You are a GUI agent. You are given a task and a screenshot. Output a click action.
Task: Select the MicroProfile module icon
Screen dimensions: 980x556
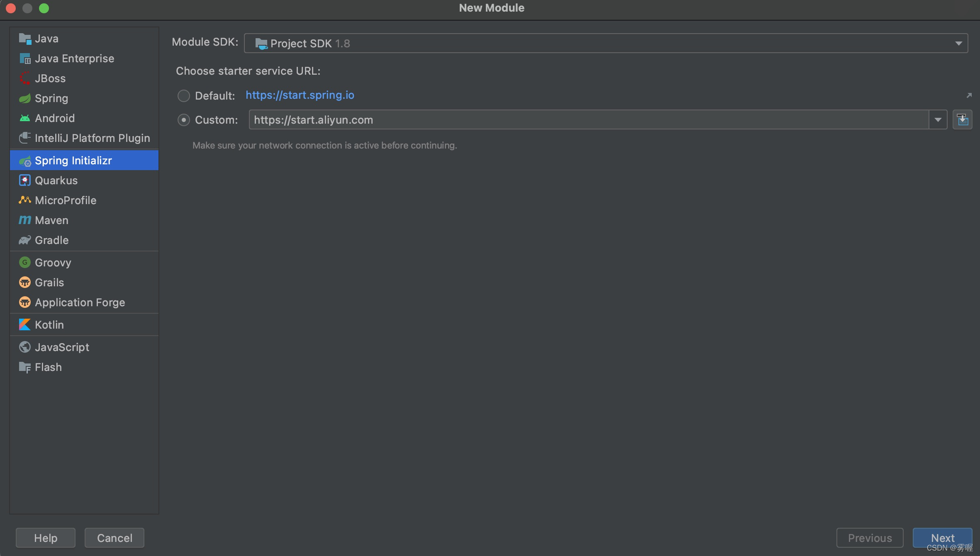click(x=25, y=200)
